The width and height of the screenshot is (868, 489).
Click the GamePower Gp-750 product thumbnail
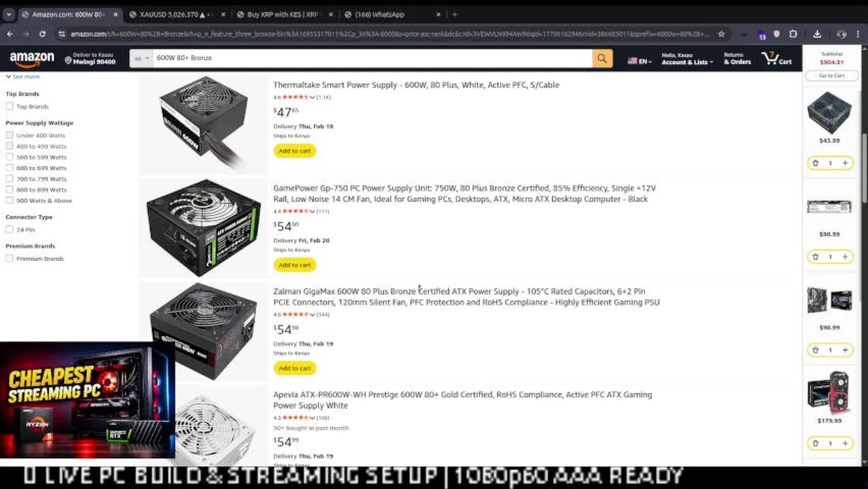tap(203, 228)
